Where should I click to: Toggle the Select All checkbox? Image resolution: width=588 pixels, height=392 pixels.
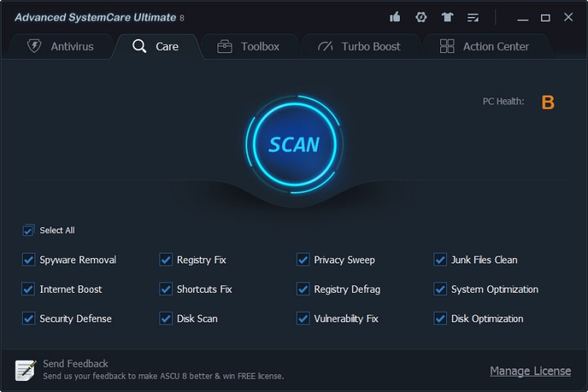click(x=28, y=230)
